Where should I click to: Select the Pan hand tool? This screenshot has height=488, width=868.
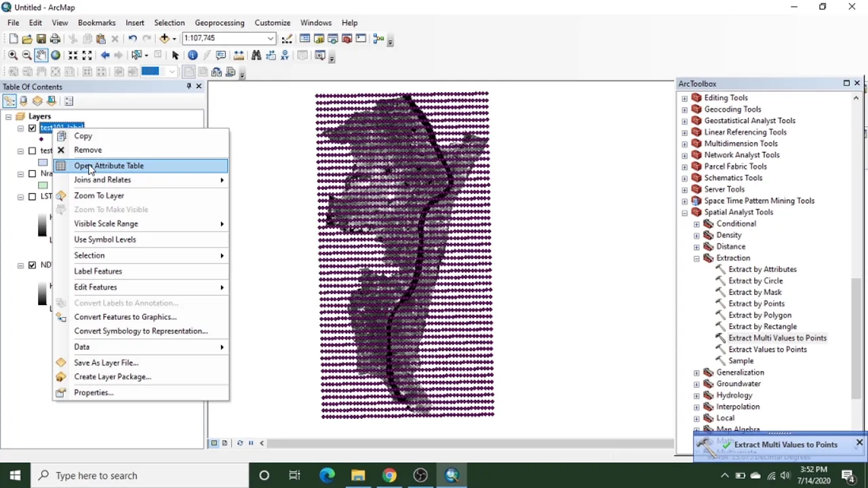41,55
